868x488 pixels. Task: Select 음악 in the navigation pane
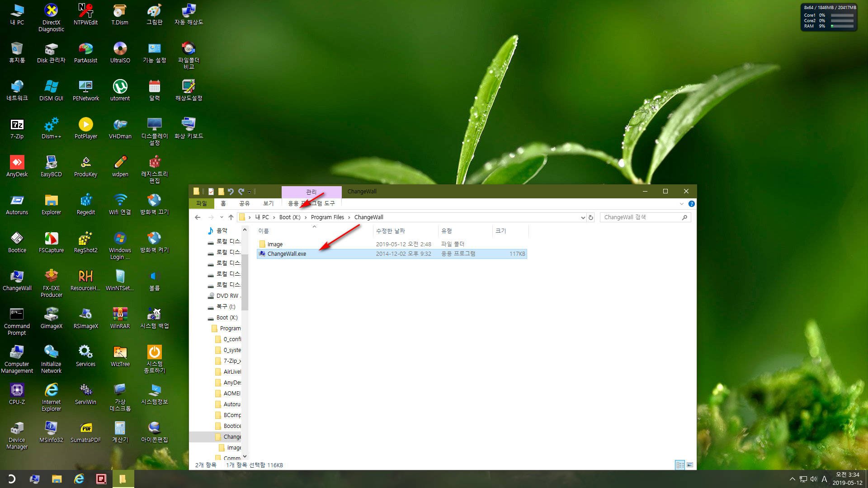click(x=222, y=230)
